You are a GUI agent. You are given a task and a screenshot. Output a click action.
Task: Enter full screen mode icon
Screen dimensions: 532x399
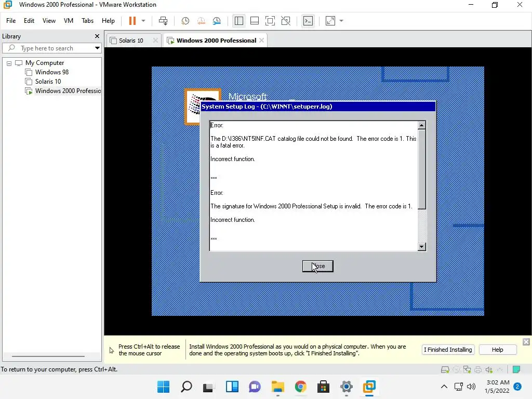[270, 21]
